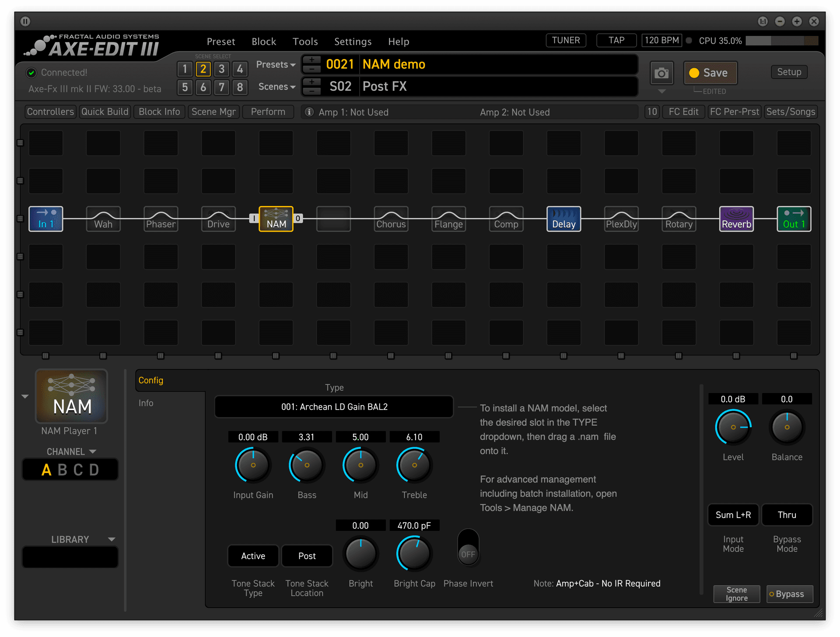The width and height of the screenshot is (840, 637).
Task: Select the Comp block
Action: coord(506,219)
